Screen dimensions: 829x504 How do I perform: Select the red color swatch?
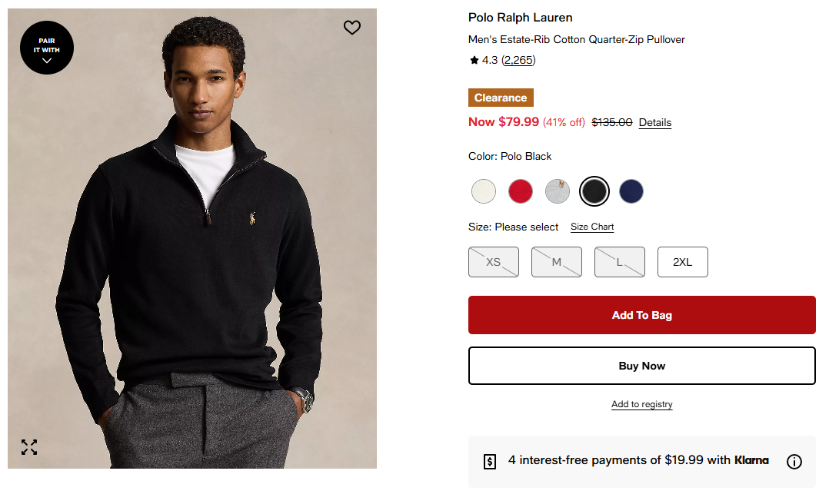point(521,191)
